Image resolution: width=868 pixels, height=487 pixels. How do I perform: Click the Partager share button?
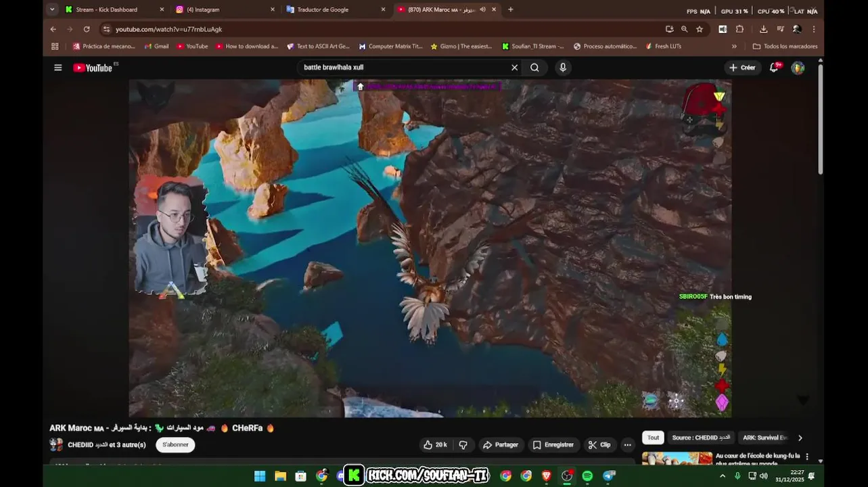pyautogui.click(x=500, y=445)
